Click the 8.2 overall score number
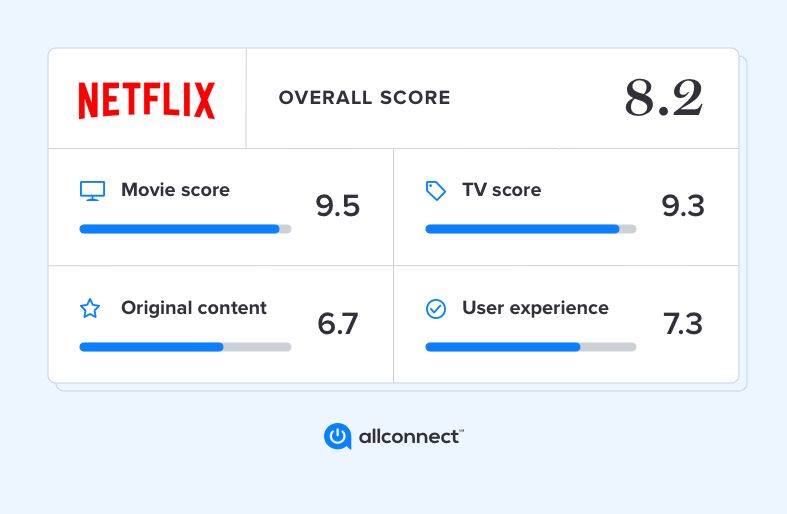The height and width of the screenshot is (514, 787). pos(664,98)
